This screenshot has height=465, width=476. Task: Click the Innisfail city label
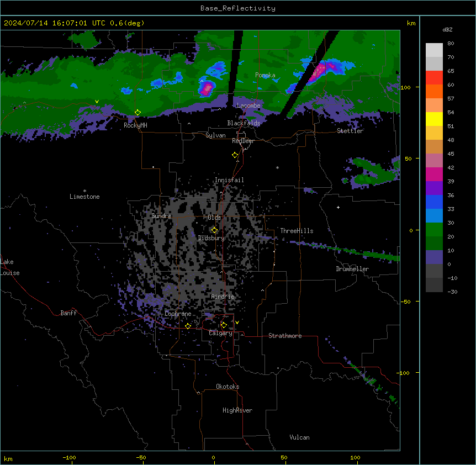[x=229, y=180]
